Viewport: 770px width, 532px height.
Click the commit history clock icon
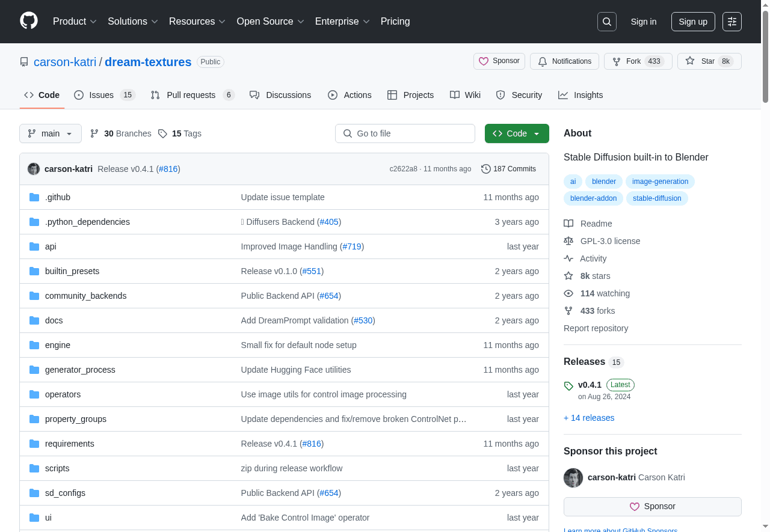pos(486,169)
